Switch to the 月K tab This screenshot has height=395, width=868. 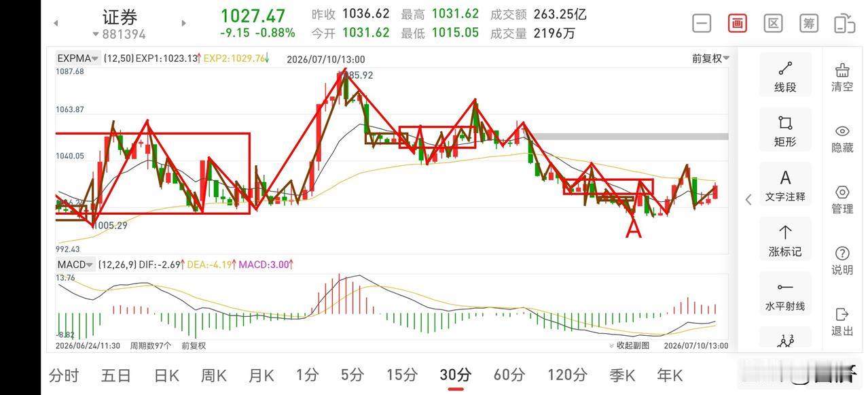point(261,375)
